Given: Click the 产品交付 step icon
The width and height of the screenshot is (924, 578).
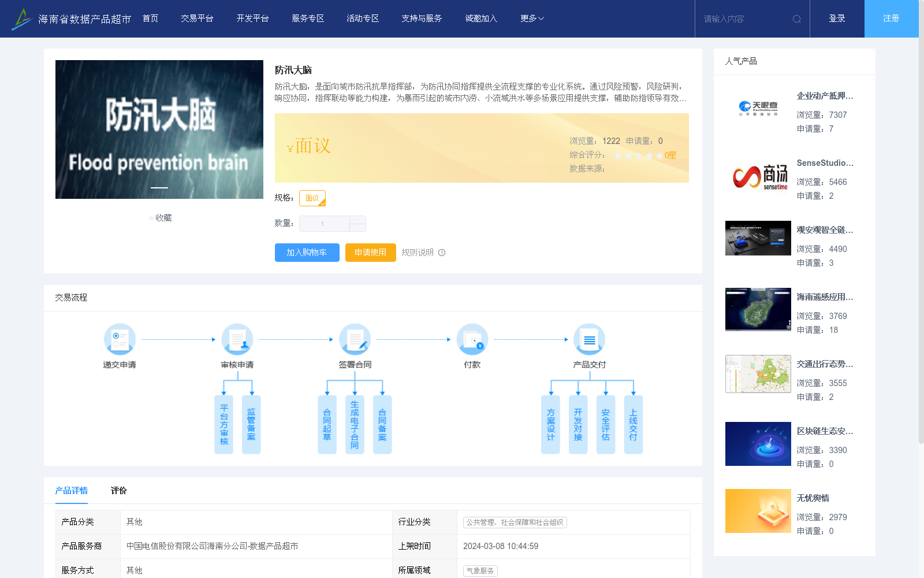Looking at the screenshot, I should point(590,339).
